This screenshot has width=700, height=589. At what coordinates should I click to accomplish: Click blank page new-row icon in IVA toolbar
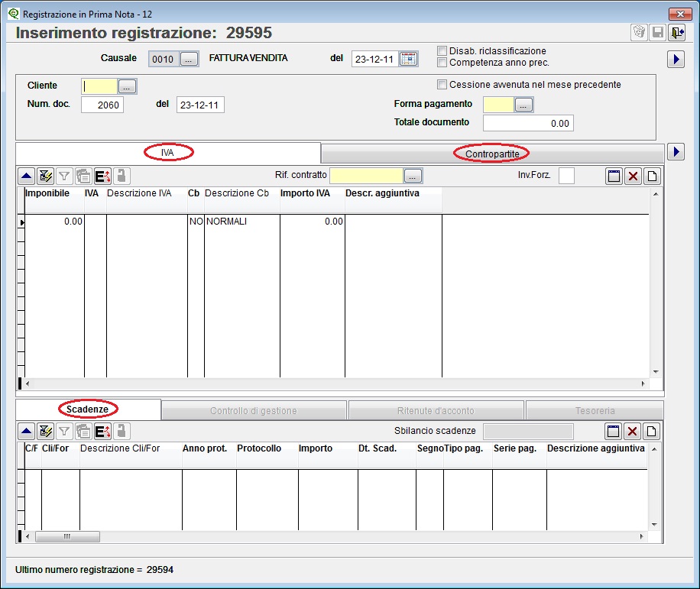(x=652, y=176)
